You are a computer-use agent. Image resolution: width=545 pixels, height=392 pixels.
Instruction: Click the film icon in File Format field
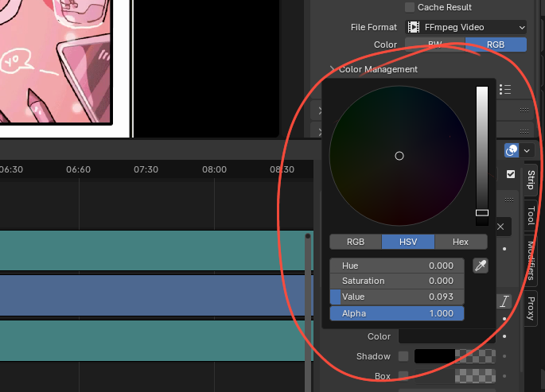pyautogui.click(x=414, y=27)
